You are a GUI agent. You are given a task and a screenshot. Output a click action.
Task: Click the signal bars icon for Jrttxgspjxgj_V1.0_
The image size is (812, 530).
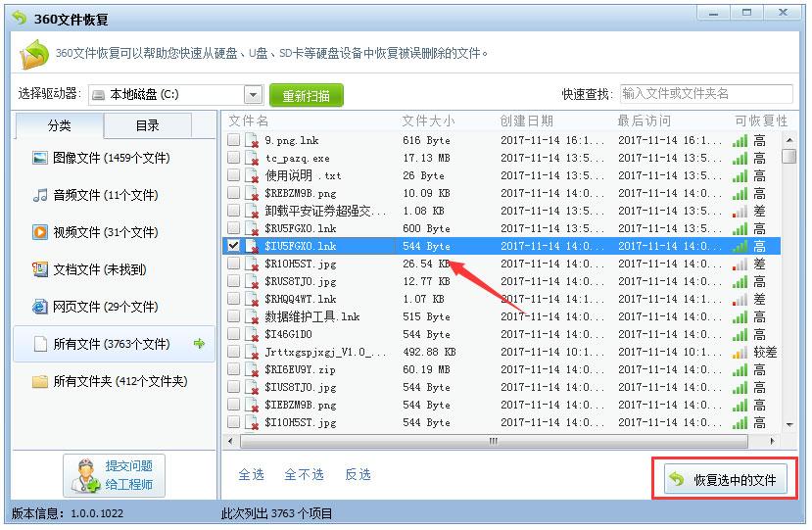(740, 353)
